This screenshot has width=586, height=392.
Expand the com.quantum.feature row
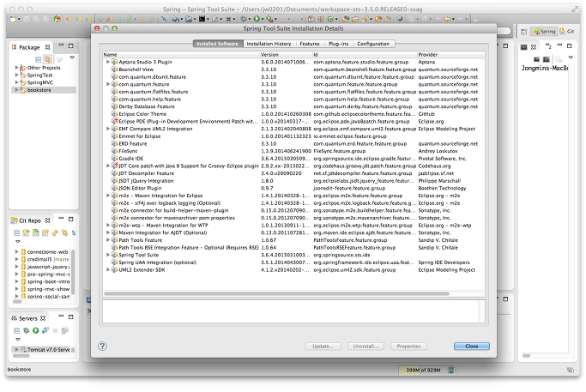click(108, 84)
